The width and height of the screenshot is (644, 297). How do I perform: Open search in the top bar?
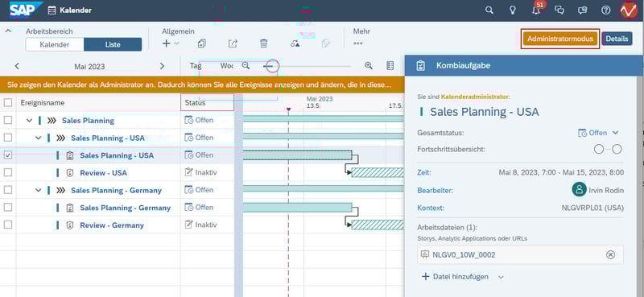click(x=489, y=10)
